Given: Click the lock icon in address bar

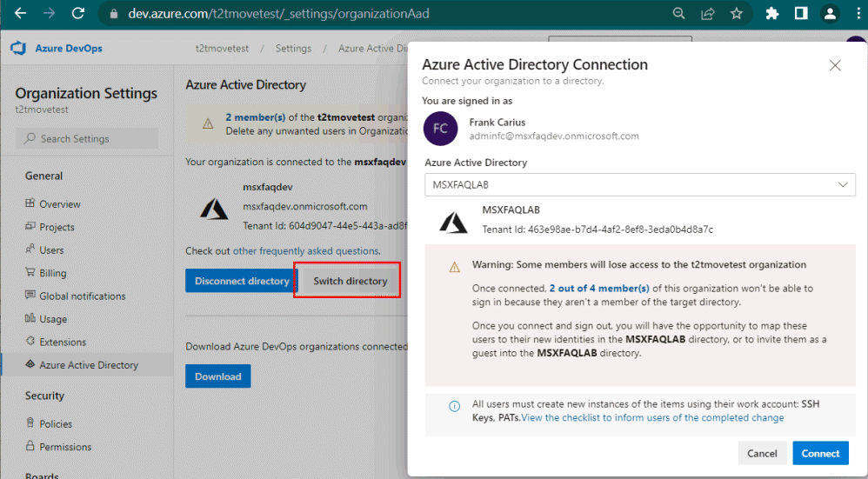Looking at the screenshot, I should pyautogui.click(x=114, y=14).
